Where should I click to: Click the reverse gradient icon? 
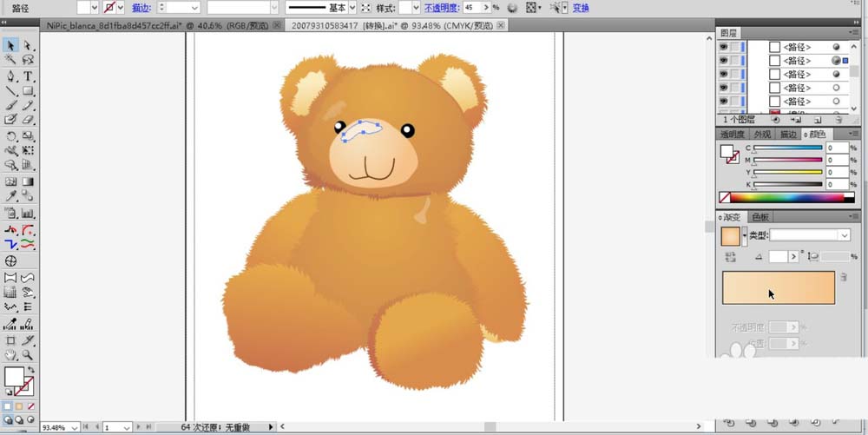730,257
